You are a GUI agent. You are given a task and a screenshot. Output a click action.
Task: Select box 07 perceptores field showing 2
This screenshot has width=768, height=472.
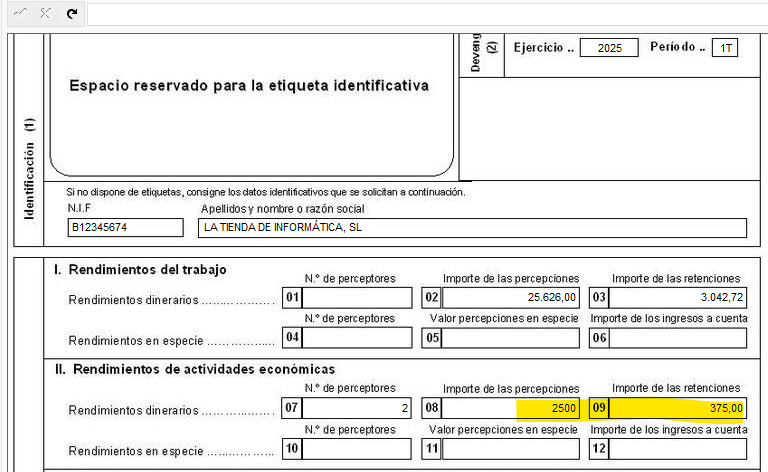point(357,408)
